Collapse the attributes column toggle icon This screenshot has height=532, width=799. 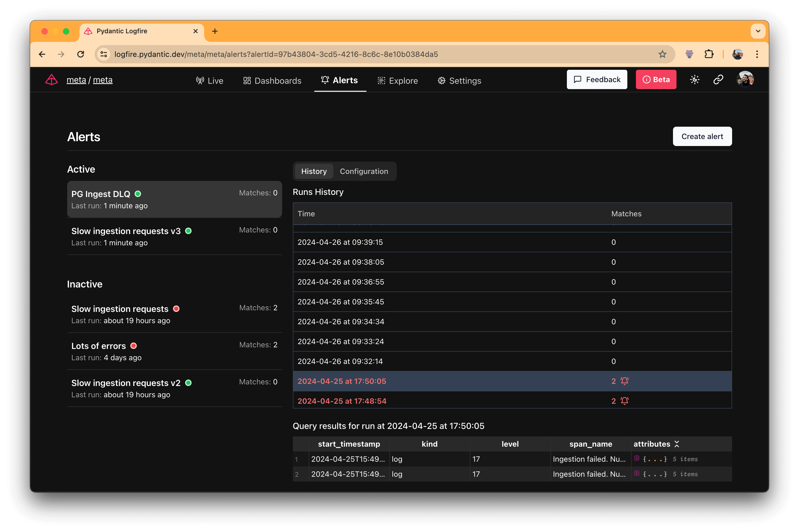[677, 444]
